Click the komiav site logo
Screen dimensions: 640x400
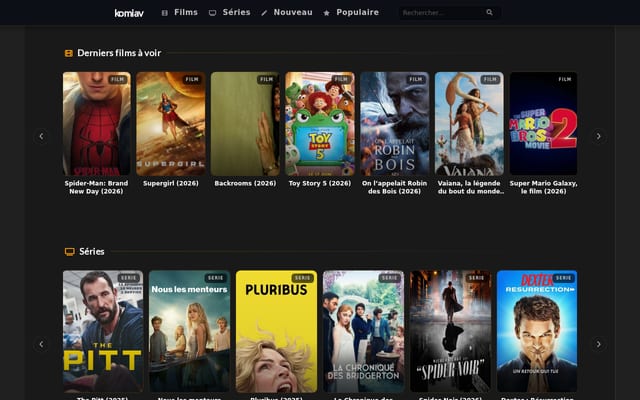coord(129,13)
